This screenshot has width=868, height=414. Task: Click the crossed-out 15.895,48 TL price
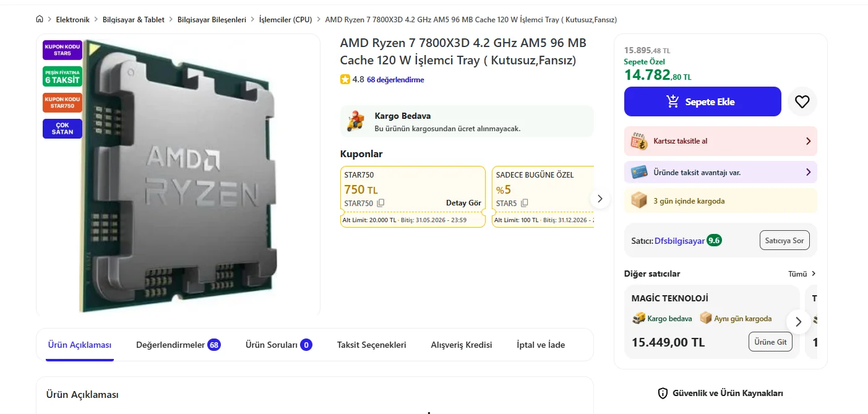pyautogui.click(x=647, y=50)
